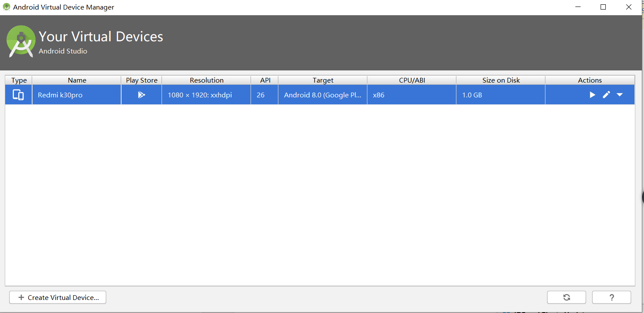Minimize the AVD Manager window
This screenshot has height=313, width=644.
pyautogui.click(x=578, y=7)
